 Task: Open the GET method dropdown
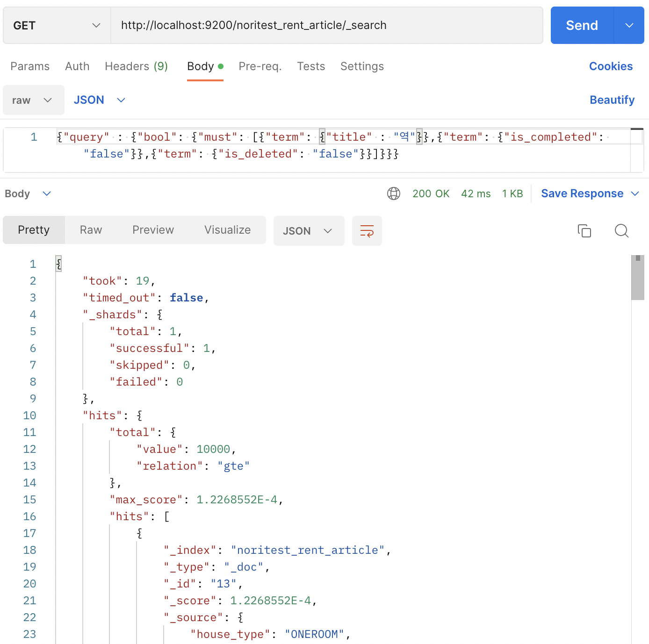click(57, 25)
